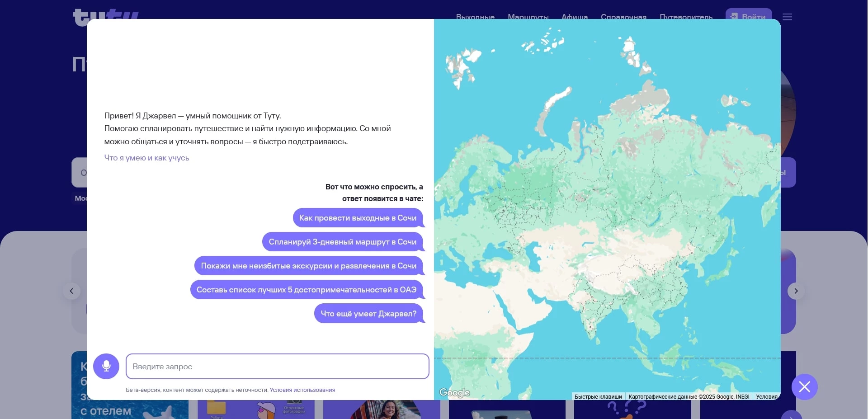This screenshot has height=419, width=868.
Task: Click 'Что ещё умеет Джарвел?' suggestion
Action: click(368, 314)
